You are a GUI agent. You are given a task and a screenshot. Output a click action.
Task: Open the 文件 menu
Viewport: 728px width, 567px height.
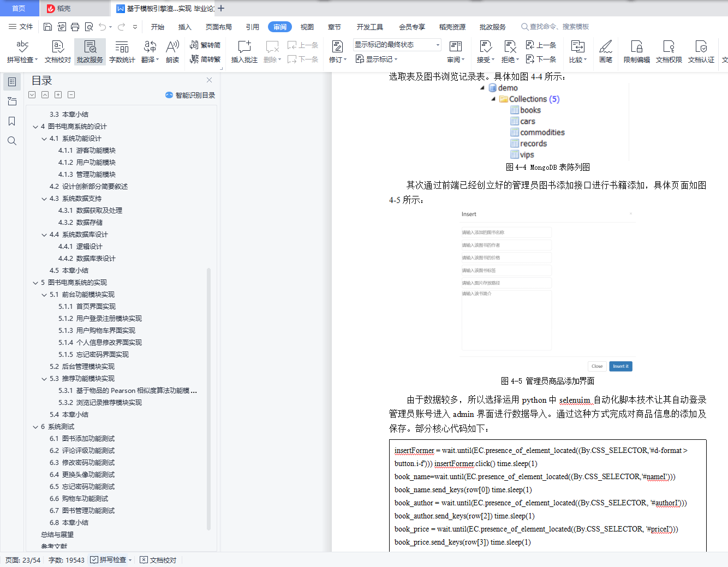pyautogui.click(x=21, y=27)
